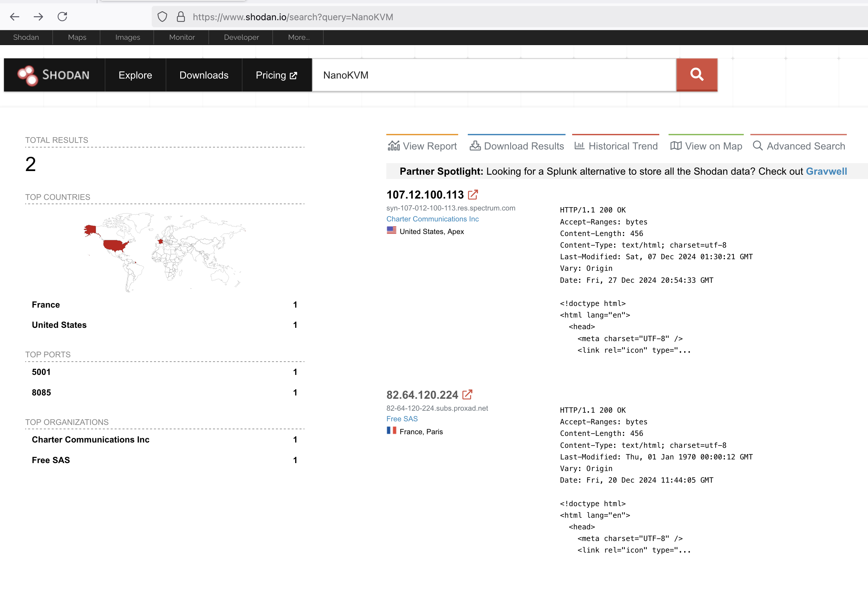Click the browser back arrow
The width and height of the screenshot is (868, 594).
click(x=15, y=17)
